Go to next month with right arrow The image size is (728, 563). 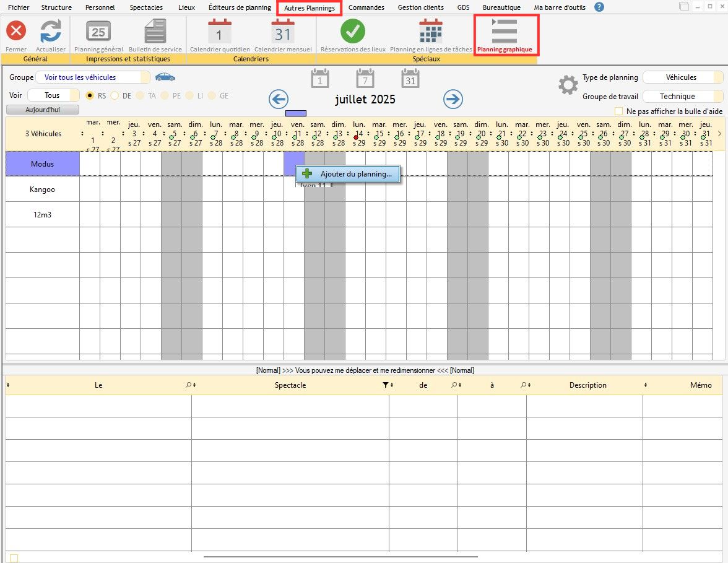click(453, 99)
